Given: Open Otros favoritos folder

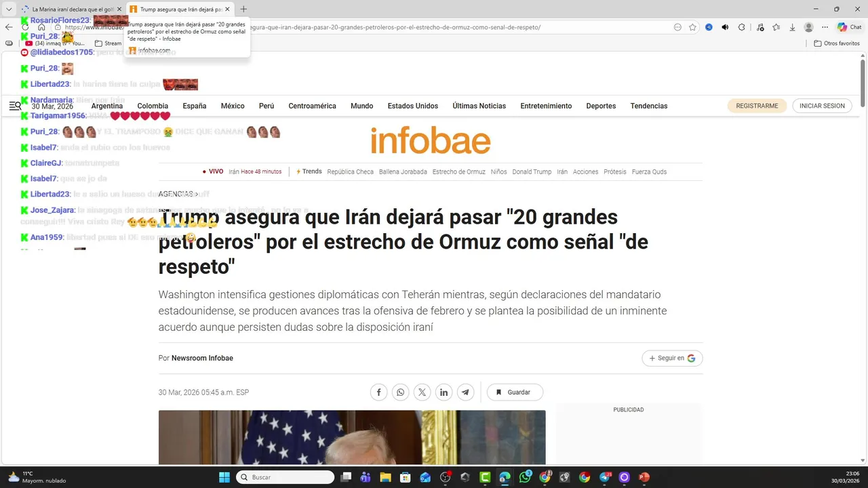Looking at the screenshot, I should [837, 43].
